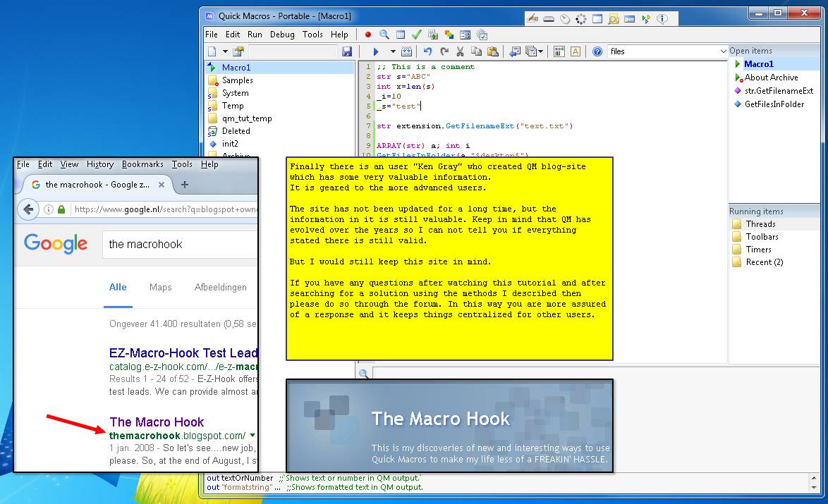Open the History menu in the browser window

[x=100, y=164]
